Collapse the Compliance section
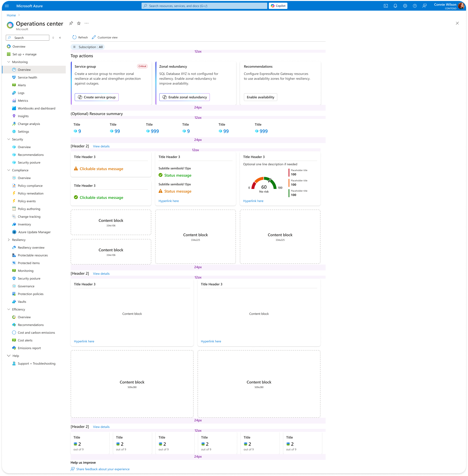The height and width of the screenshot is (476, 468). point(9,170)
